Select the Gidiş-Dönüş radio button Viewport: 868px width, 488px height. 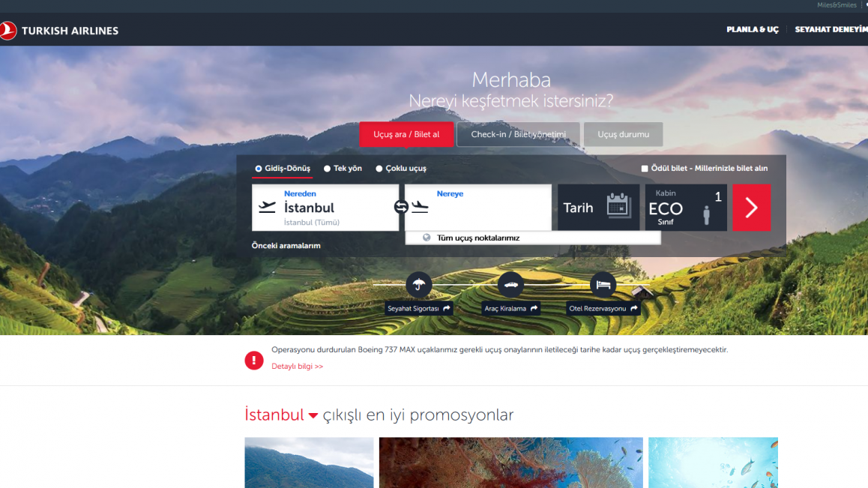[259, 169]
